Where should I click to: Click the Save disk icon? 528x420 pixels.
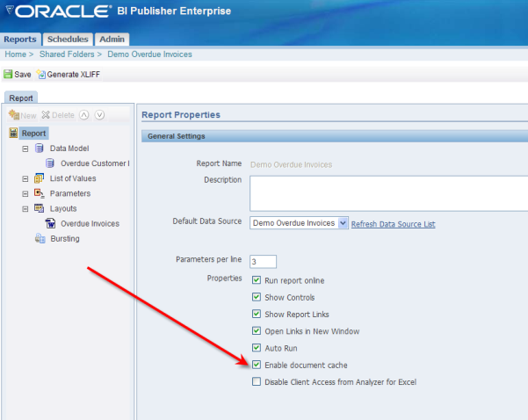pos(8,74)
